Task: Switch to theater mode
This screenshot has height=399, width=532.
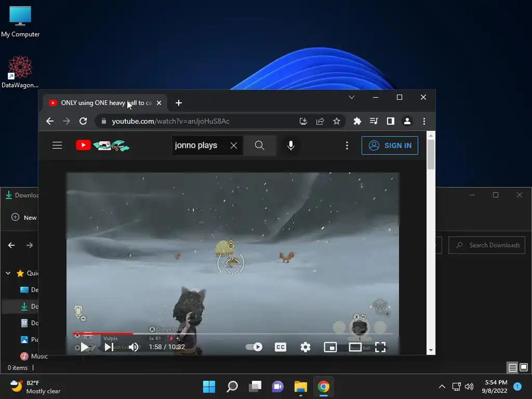Action: pos(355,347)
